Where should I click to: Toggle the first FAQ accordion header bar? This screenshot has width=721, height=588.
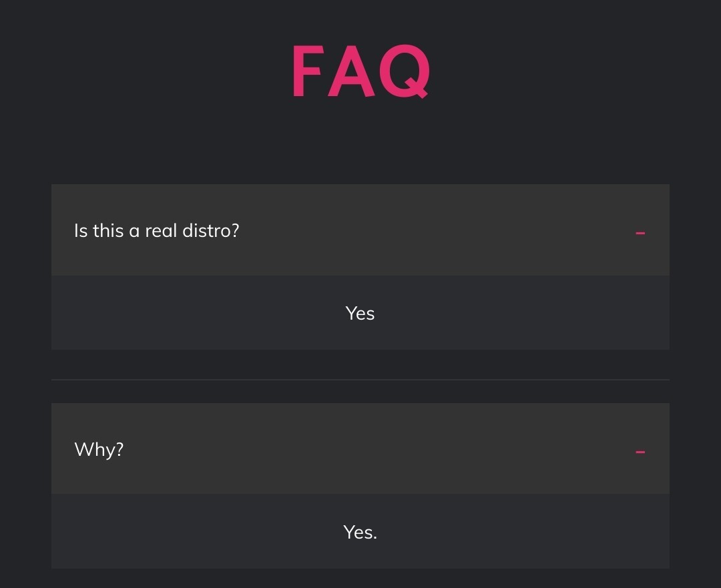360,230
